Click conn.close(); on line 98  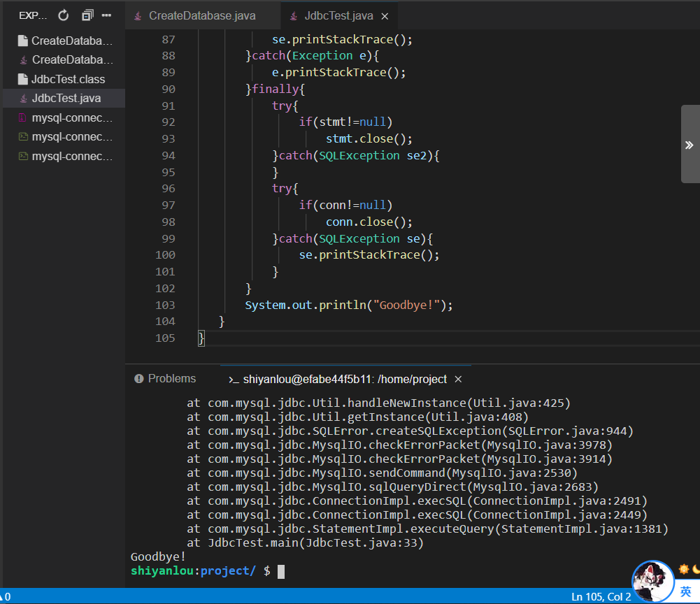pos(369,222)
